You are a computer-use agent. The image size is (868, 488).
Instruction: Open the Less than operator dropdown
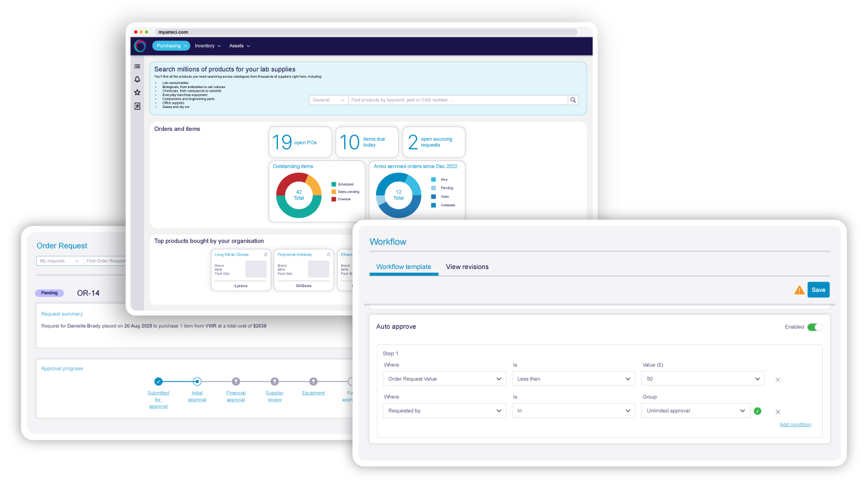[573, 379]
